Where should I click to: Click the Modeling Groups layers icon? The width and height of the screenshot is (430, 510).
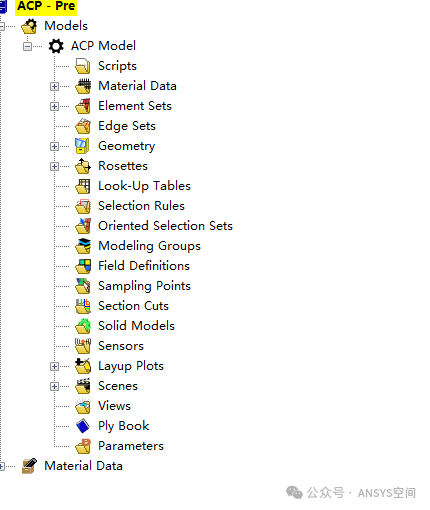[x=83, y=246]
